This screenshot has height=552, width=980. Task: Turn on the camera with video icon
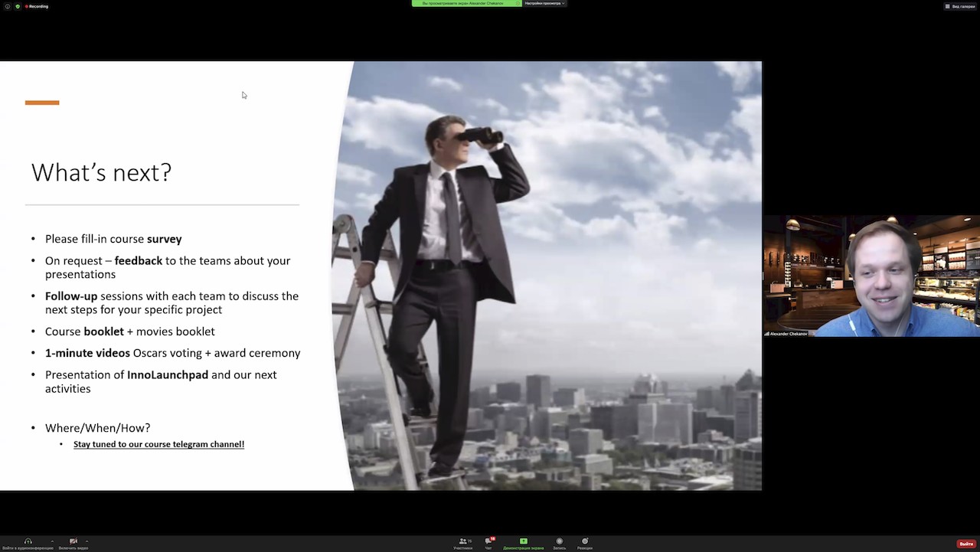73,541
